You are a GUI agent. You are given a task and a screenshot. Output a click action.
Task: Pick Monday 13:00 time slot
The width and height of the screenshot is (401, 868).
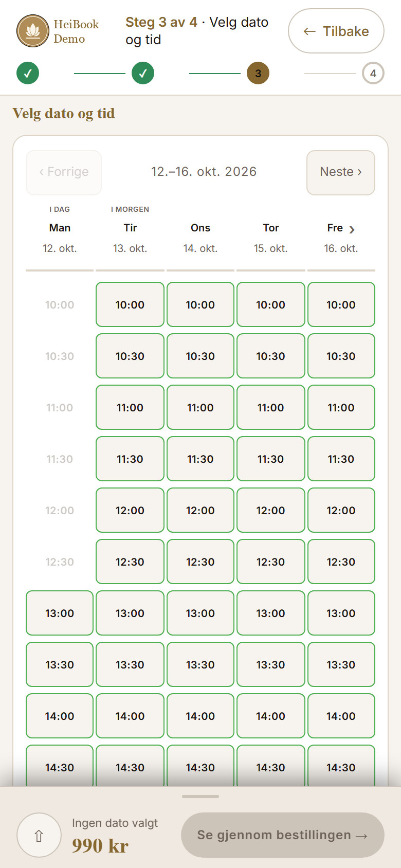60,613
